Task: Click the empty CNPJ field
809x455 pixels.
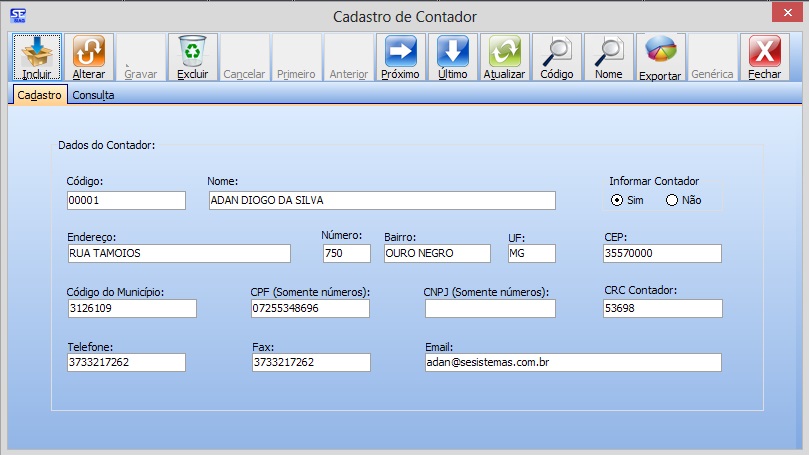Action: tap(489, 309)
